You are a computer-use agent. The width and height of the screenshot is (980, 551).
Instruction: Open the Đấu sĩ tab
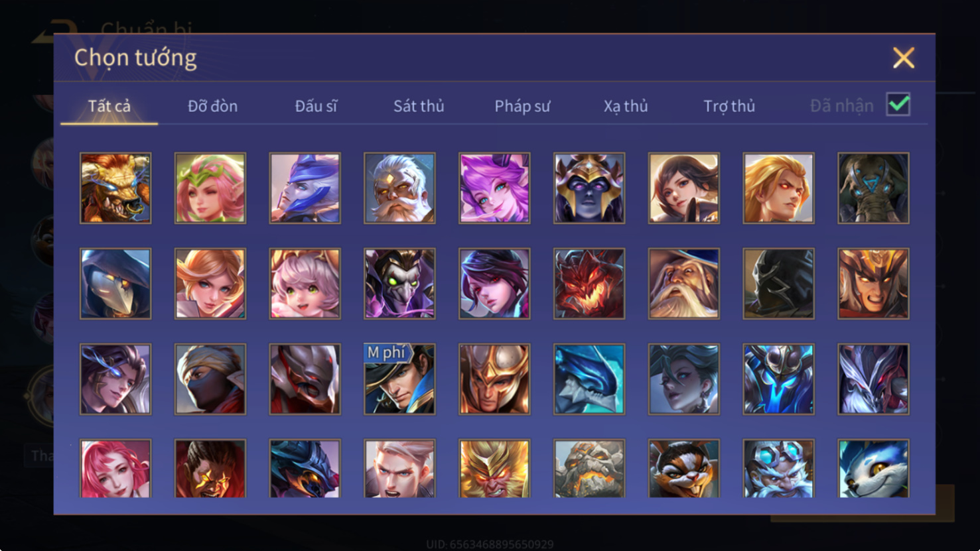(316, 106)
